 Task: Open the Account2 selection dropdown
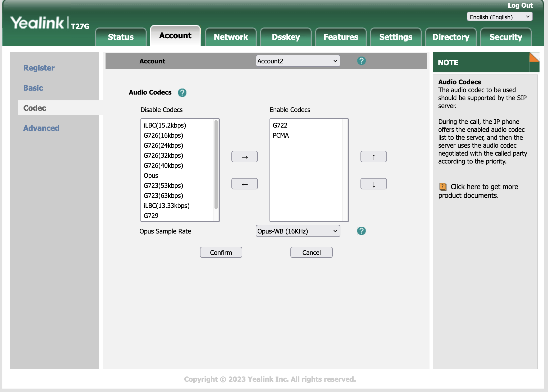tap(298, 61)
